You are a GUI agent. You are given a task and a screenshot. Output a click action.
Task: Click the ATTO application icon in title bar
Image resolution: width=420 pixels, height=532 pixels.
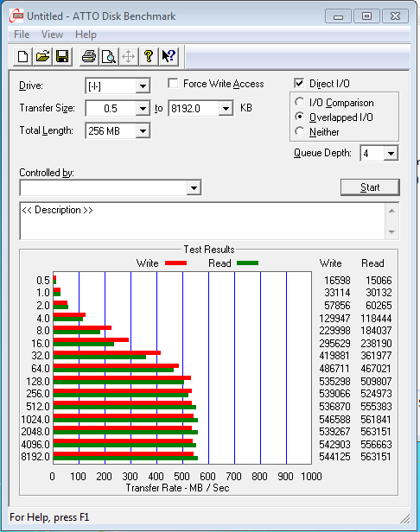[16, 16]
